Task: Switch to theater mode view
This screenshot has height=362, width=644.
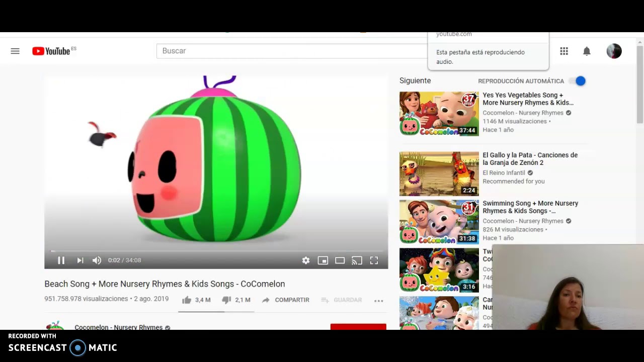Action: click(340, 260)
